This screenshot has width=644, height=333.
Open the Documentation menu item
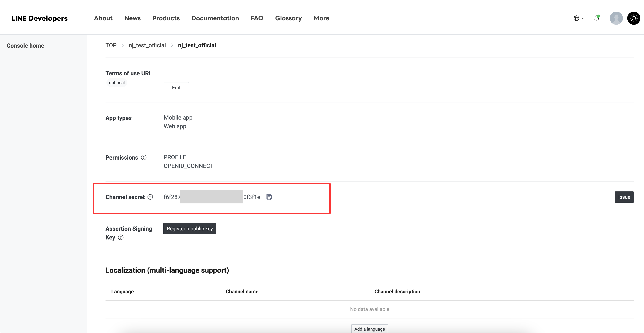[215, 18]
